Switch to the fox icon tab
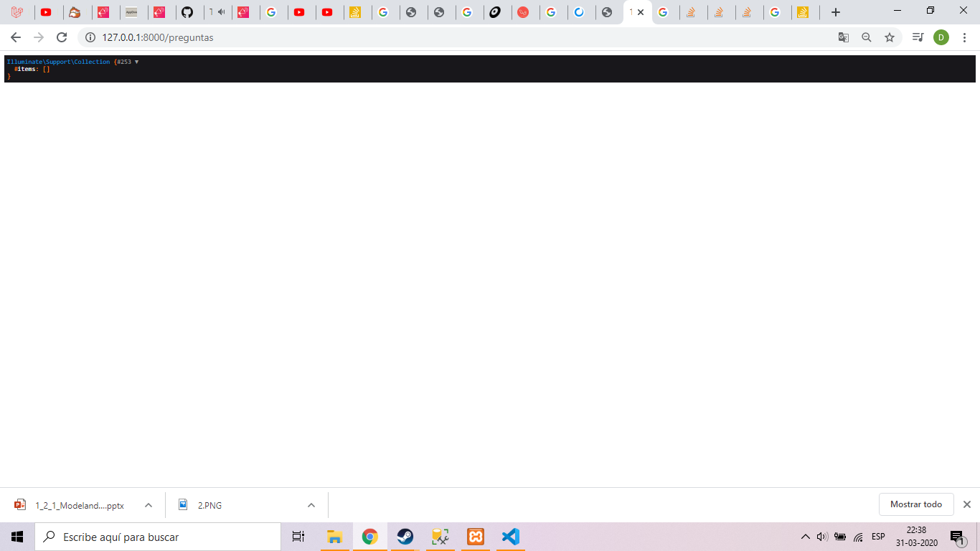 click(x=75, y=12)
